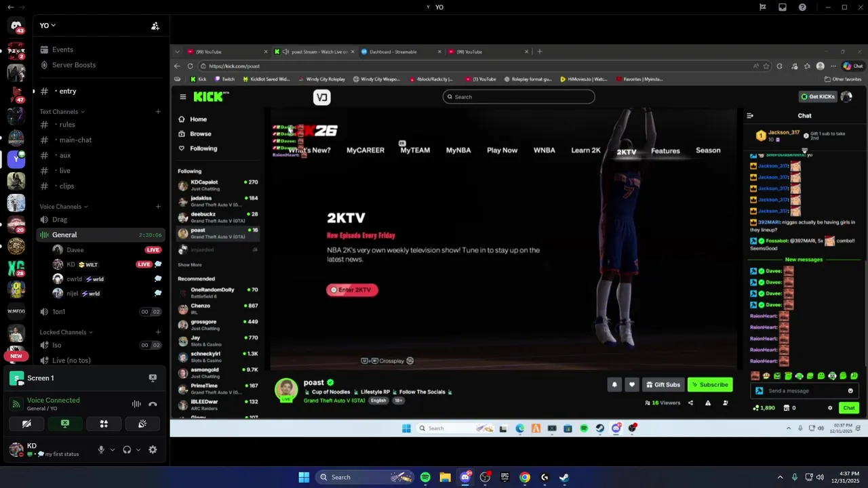The width and height of the screenshot is (868, 488).
Task: Click the kick.com/poast address bar
Action: 475,66
